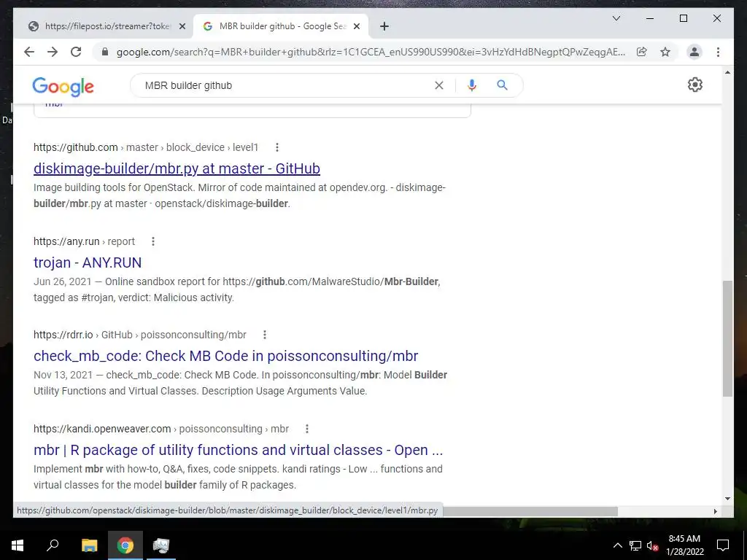The image size is (747, 560).
Task: Open Chrome's three-dot menu
Action: click(718, 52)
